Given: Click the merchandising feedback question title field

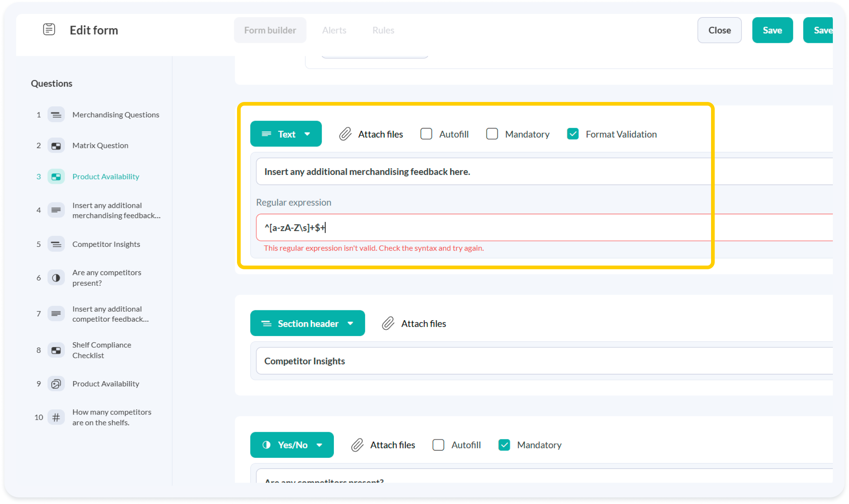Looking at the screenshot, I should [x=544, y=172].
